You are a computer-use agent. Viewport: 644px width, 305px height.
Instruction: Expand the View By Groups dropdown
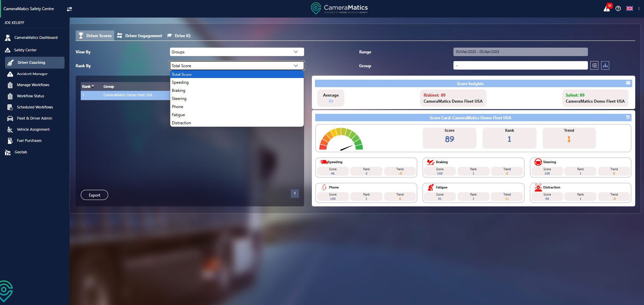[237, 52]
